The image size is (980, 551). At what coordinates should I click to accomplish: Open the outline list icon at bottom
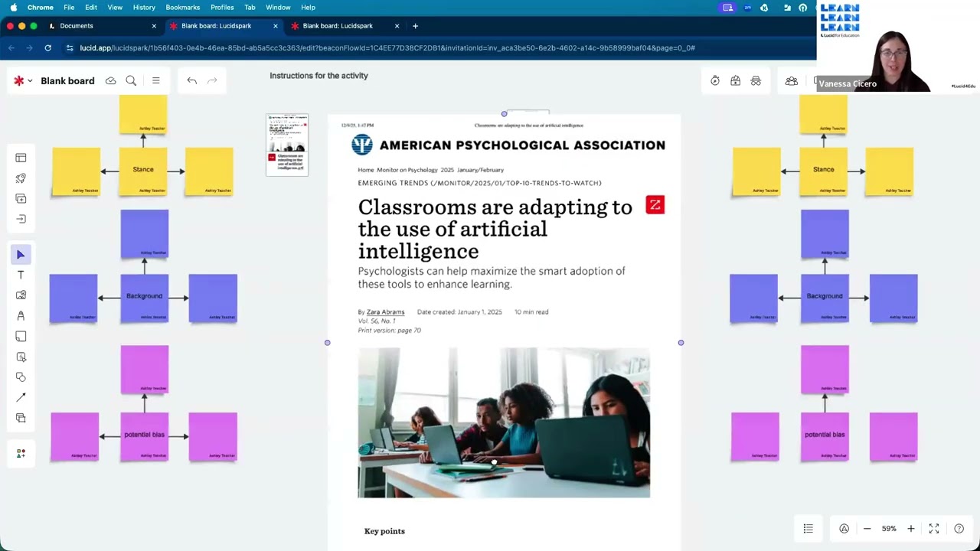click(x=808, y=529)
